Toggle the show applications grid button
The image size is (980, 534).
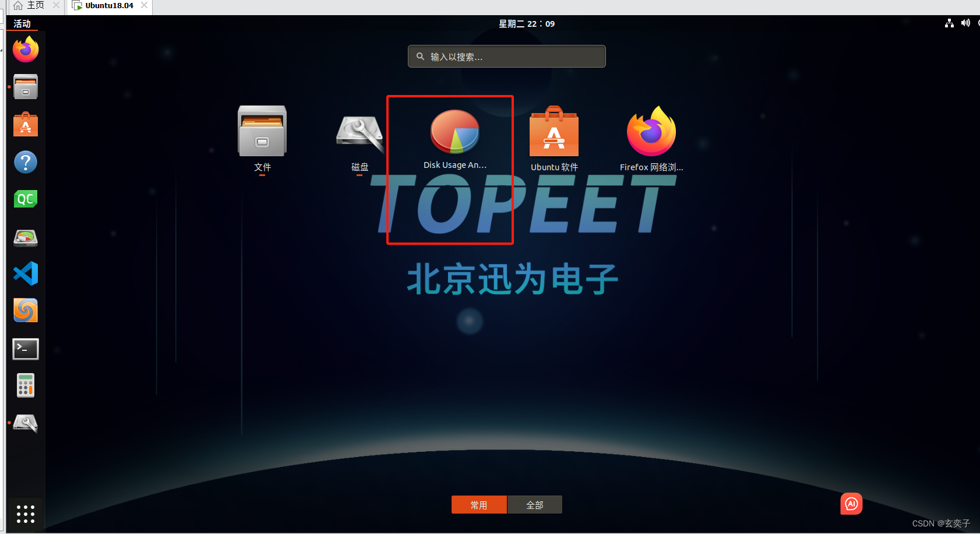coord(26,514)
